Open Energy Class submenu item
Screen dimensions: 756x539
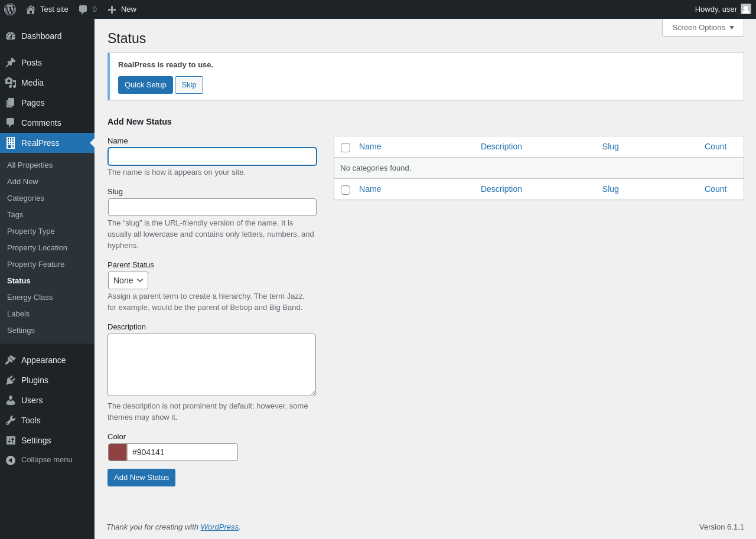tap(30, 298)
